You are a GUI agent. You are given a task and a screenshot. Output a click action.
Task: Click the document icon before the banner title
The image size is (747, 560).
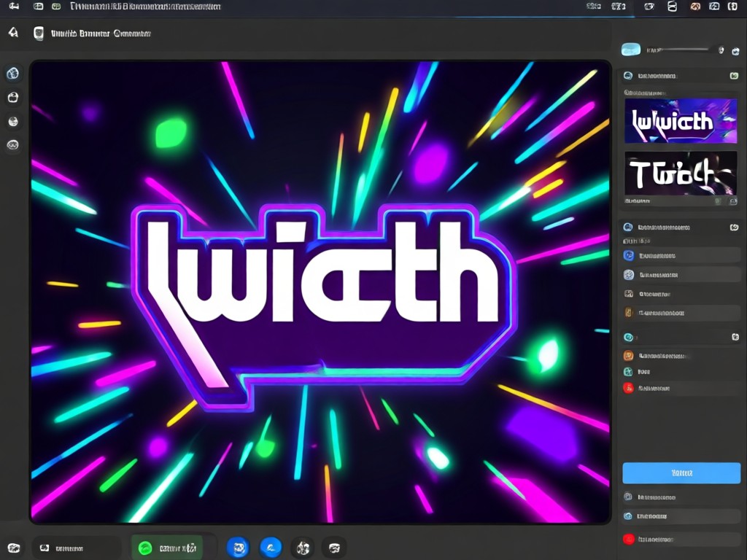[x=39, y=34]
